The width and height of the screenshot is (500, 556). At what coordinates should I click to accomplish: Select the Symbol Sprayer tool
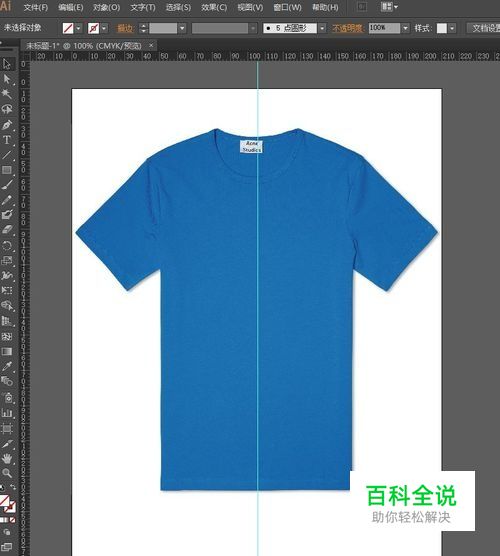[7, 397]
